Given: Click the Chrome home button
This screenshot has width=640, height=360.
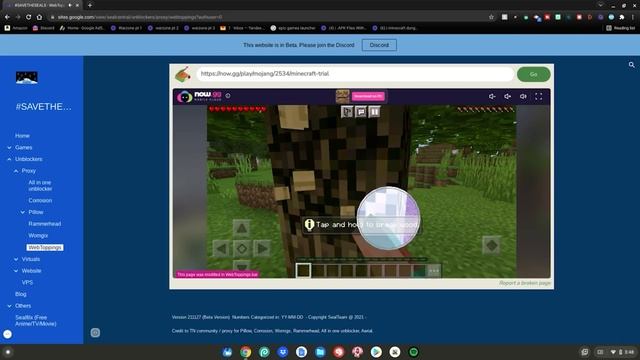Looking at the screenshot, I should coord(39,17).
